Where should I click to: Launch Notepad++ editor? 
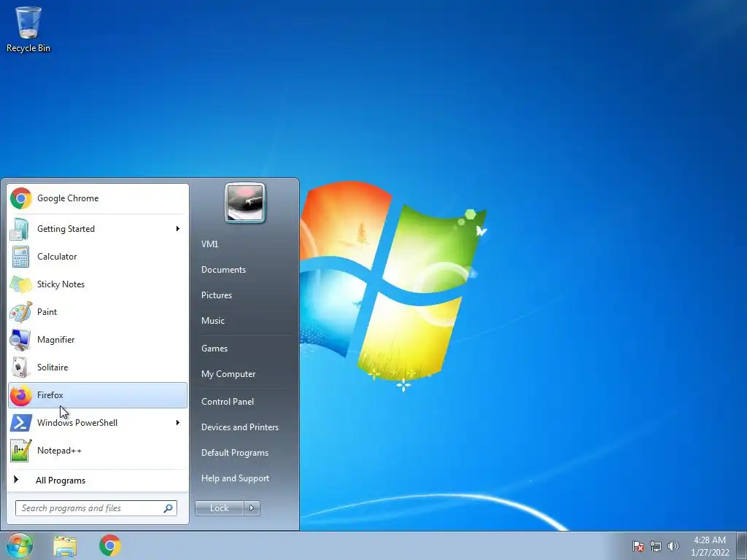[x=98, y=451]
